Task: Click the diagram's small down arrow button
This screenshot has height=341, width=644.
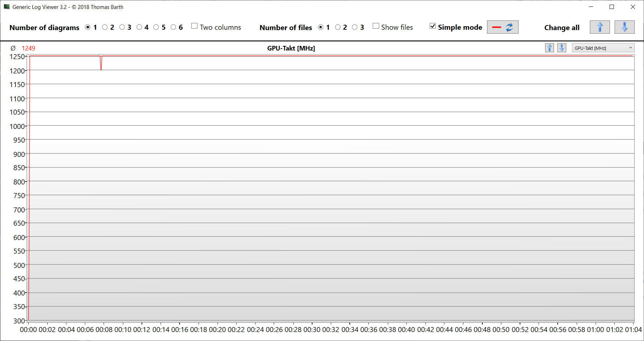Action: (562, 48)
